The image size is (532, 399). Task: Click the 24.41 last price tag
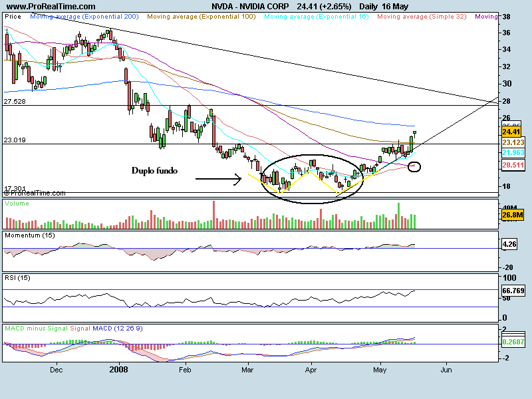[x=511, y=132]
